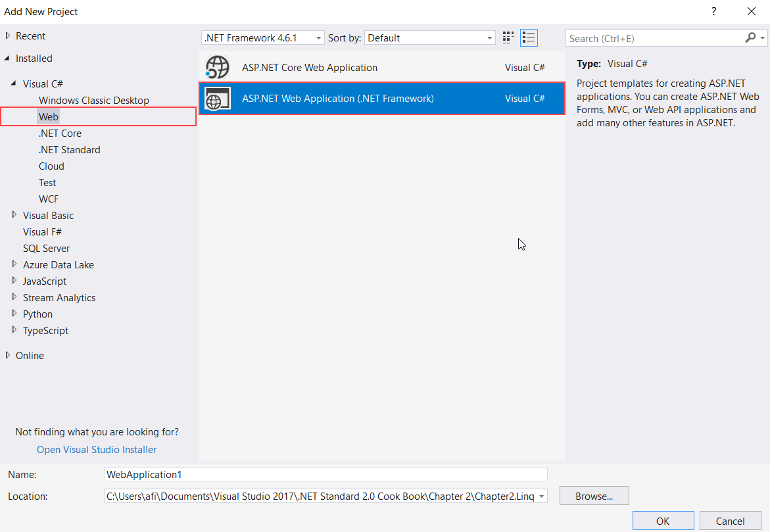This screenshot has width=770, height=532.
Task: Select the Web category
Action: click(x=49, y=117)
